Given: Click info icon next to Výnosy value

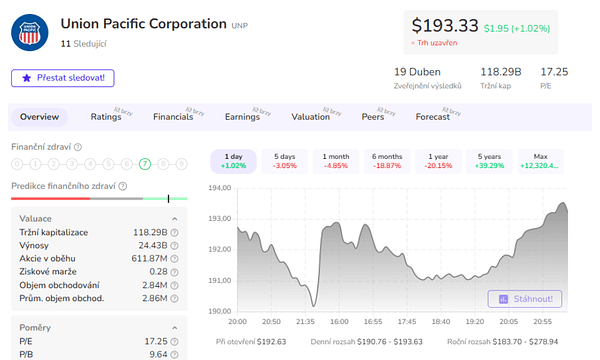Looking at the screenshot, I should click(174, 246).
